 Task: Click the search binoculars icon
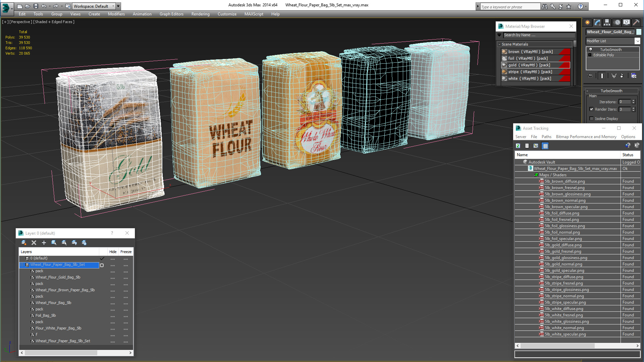click(544, 6)
